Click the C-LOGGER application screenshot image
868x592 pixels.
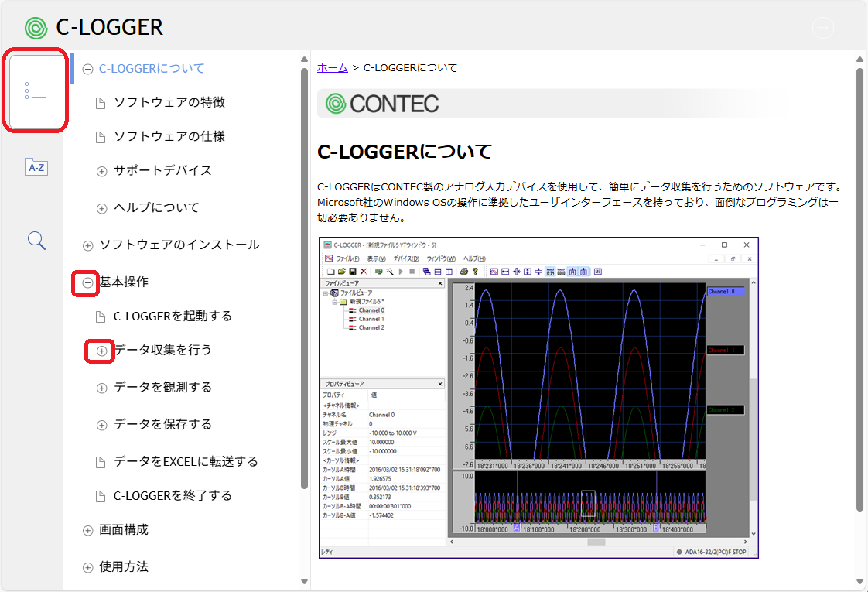[538, 397]
